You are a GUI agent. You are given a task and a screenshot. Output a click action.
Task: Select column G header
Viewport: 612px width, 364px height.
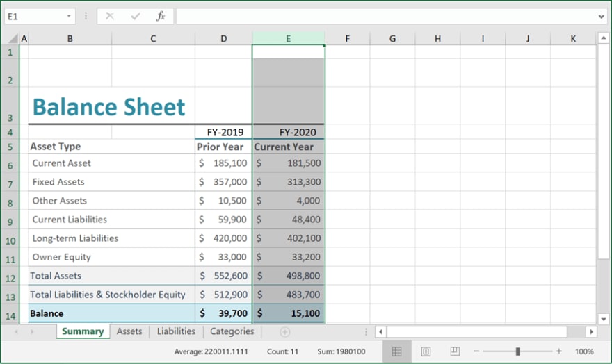click(393, 38)
